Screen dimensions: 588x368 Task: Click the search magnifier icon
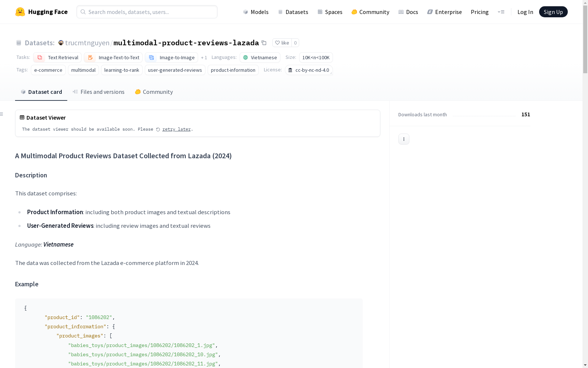(x=83, y=12)
